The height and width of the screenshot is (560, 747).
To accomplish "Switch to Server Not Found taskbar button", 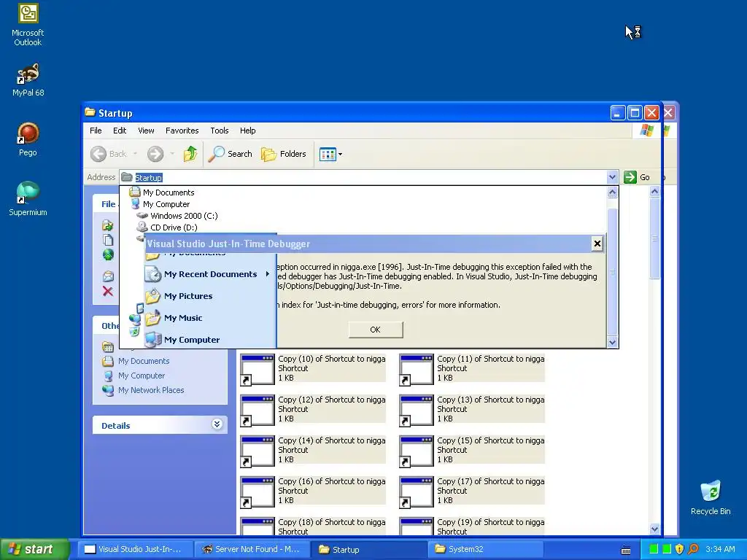I will coord(253,549).
